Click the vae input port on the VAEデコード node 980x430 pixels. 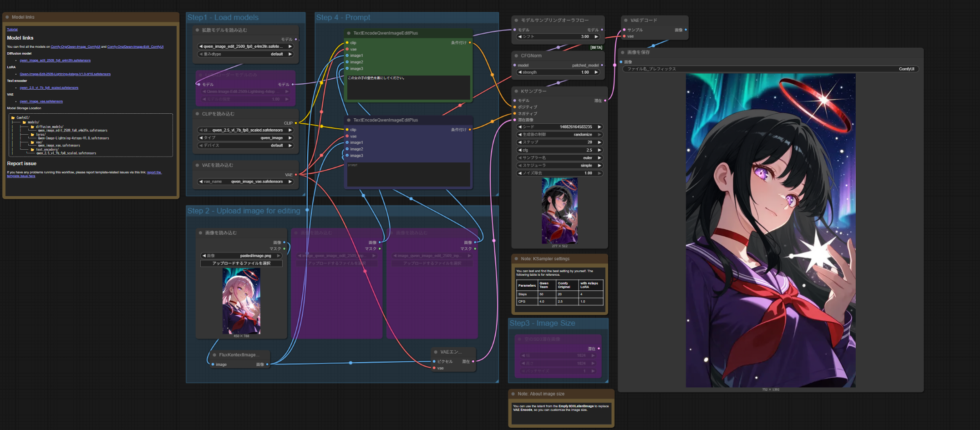624,36
